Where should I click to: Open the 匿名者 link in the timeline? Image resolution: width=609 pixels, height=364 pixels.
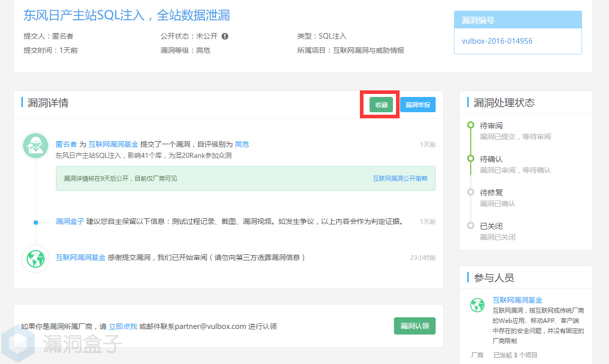point(66,145)
